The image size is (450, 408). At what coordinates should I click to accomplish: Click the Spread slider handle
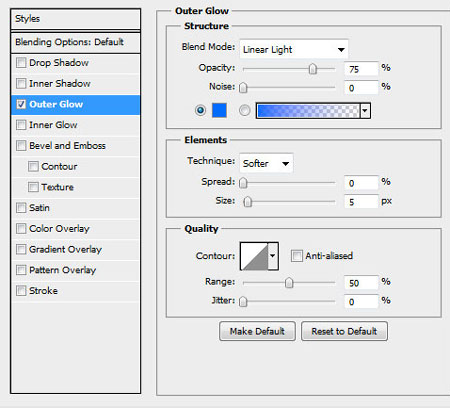(x=243, y=183)
